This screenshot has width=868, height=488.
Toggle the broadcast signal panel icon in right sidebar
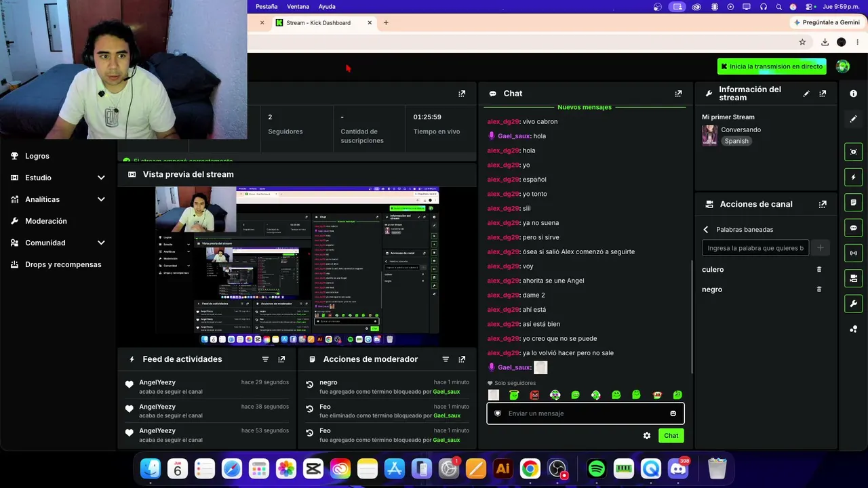[x=854, y=253]
